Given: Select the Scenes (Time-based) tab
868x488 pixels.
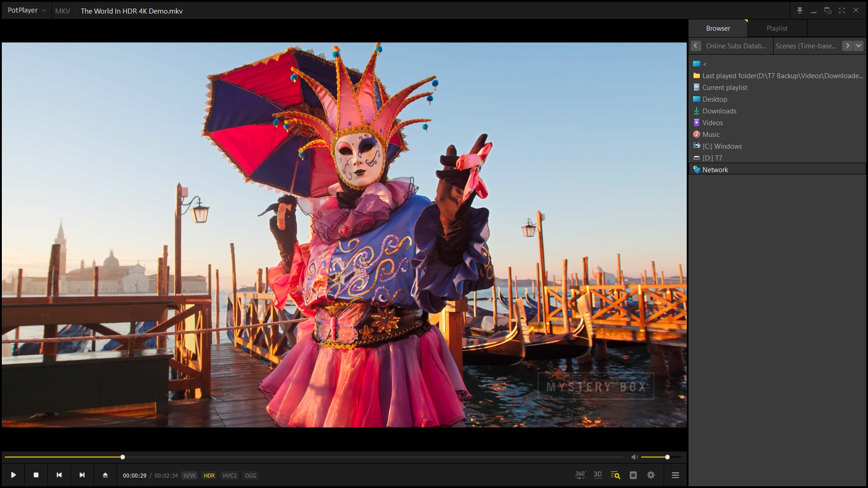Looking at the screenshot, I should tap(806, 46).
